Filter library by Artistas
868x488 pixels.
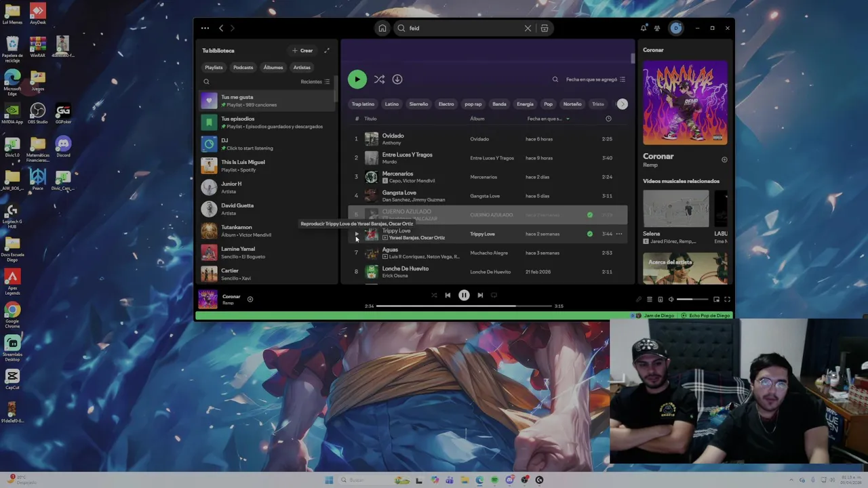302,68
